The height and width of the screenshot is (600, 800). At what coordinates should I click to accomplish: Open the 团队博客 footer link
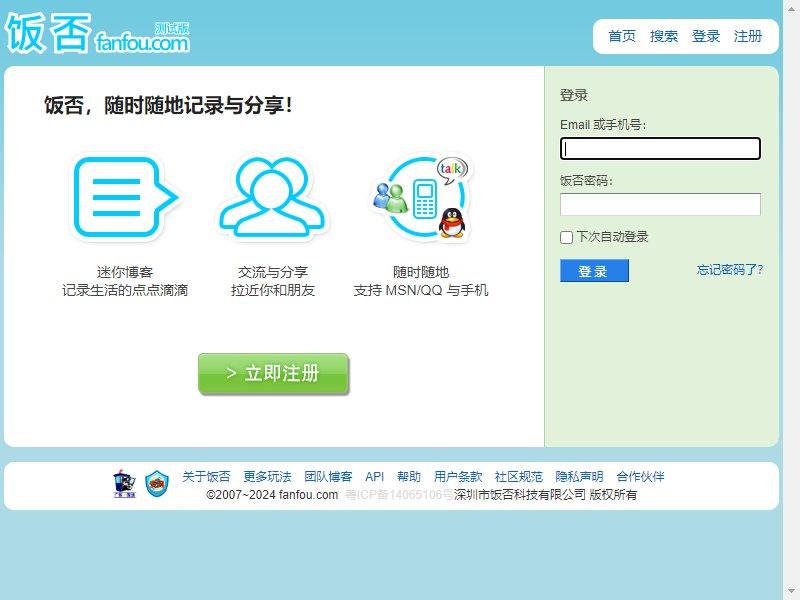328,477
